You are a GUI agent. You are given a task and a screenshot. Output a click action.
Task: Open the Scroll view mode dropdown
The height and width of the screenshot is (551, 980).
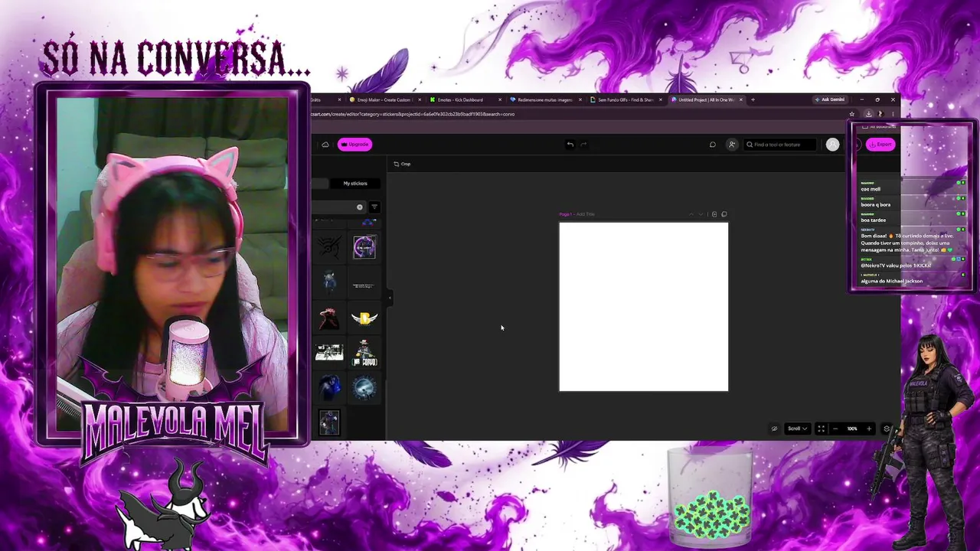[798, 429]
